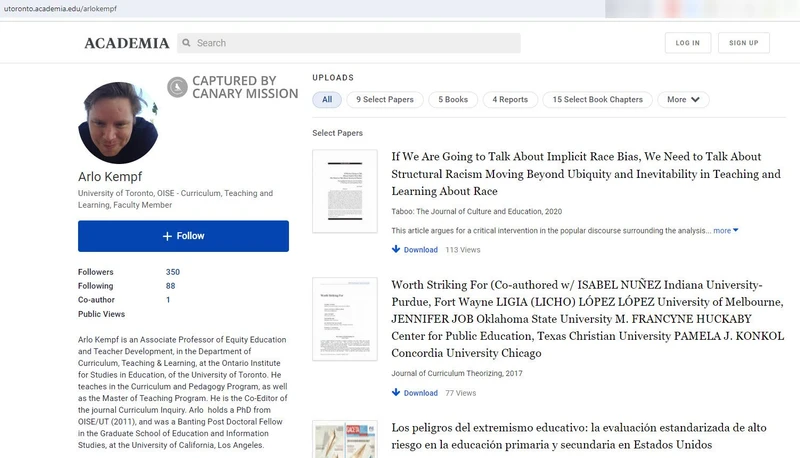Open thumbnail of the Implicit Race Bias paper

coord(345,191)
